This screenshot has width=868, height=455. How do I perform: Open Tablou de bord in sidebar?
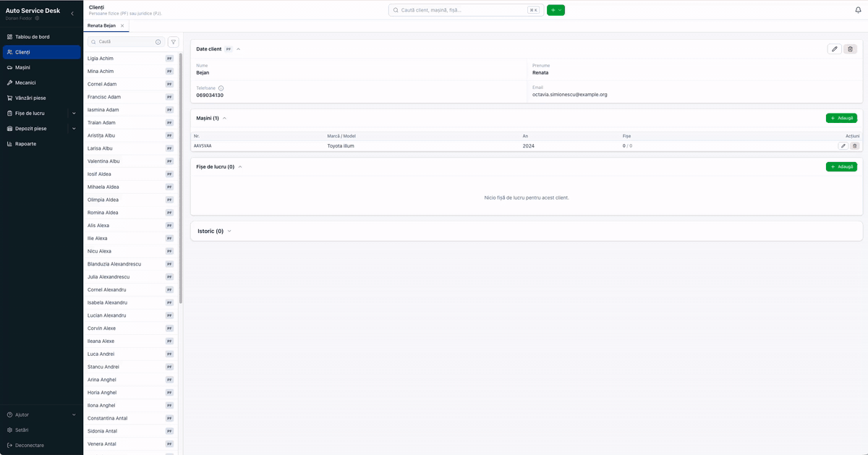tap(41, 36)
